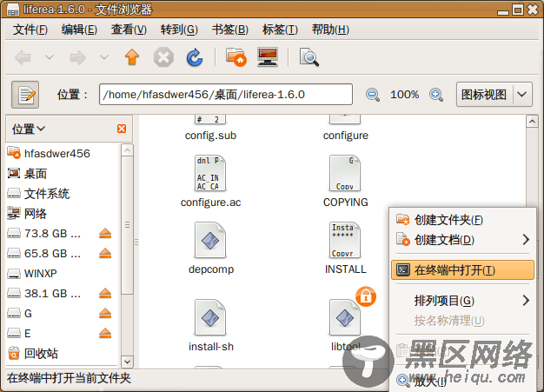Eject drive G
544x392 pixels.
[105, 314]
